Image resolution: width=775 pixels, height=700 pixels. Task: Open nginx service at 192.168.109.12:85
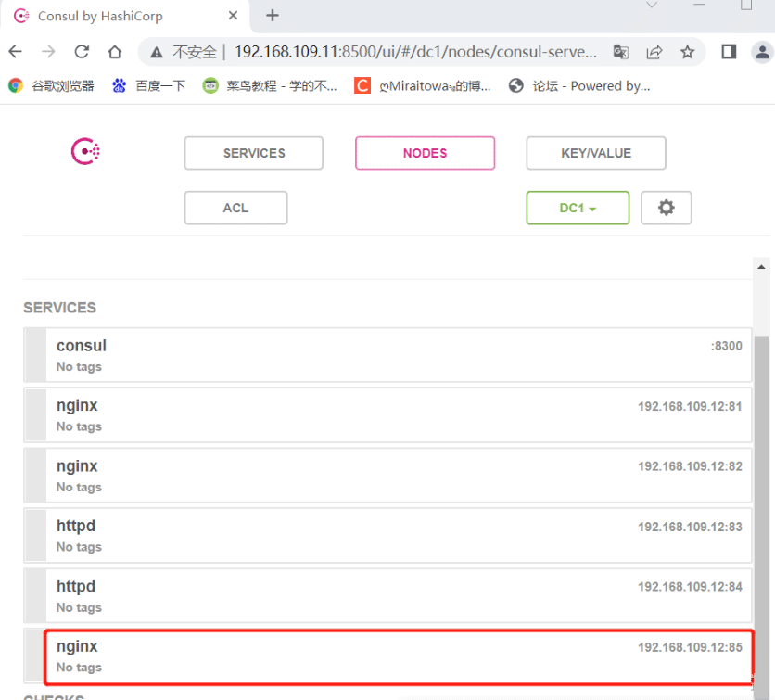point(387,656)
